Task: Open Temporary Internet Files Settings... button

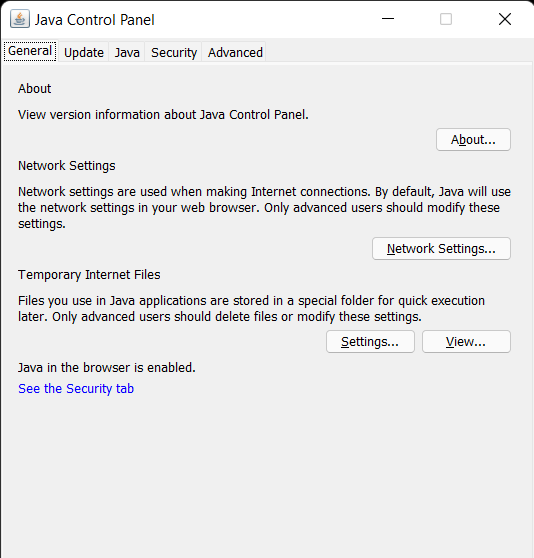Action: point(370,342)
